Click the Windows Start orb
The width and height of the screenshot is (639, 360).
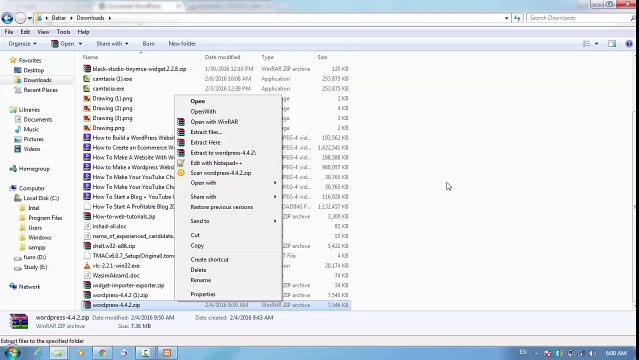12,352
